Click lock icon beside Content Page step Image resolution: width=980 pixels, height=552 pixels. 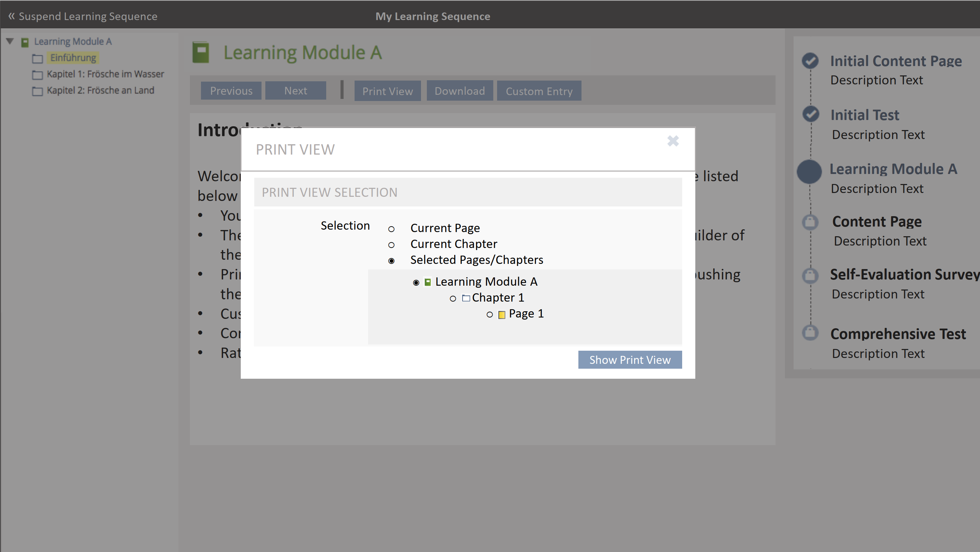tap(810, 222)
